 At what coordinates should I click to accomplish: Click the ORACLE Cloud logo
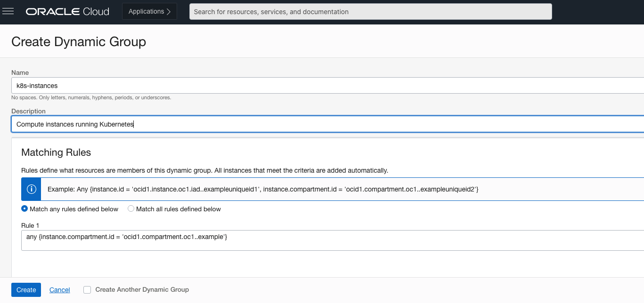point(67,12)
